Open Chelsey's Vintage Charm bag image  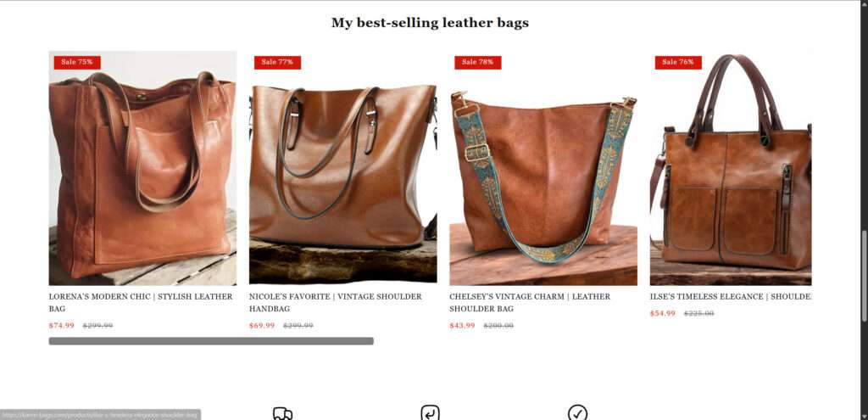[x=543, y=168]
